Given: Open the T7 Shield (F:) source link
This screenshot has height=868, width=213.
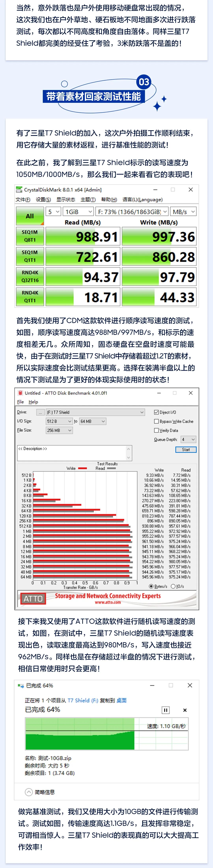Looking at the screenshot, I should 83,700.
